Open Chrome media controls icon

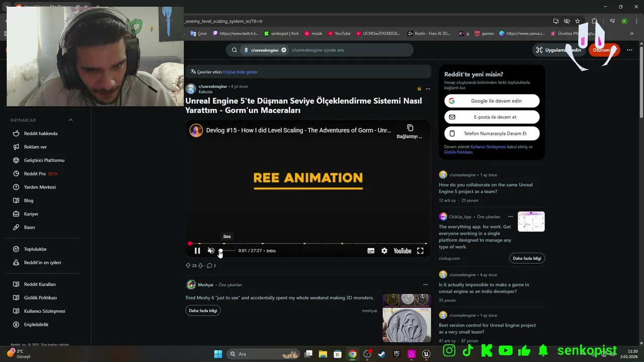(x=612, y=21)
